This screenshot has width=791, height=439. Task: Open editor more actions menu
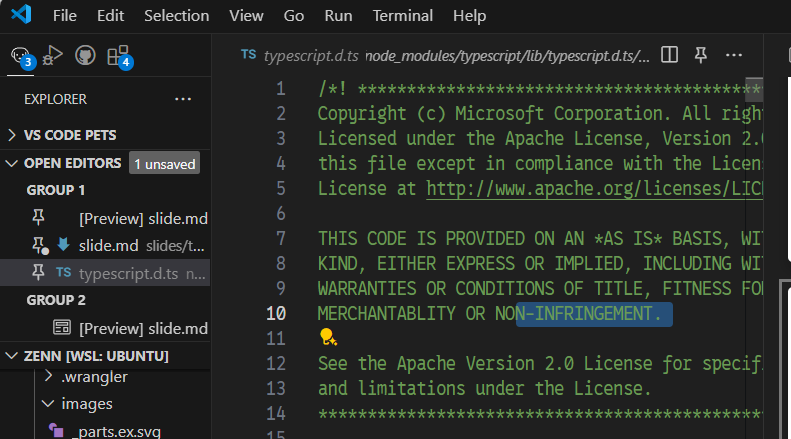[733, 54]
